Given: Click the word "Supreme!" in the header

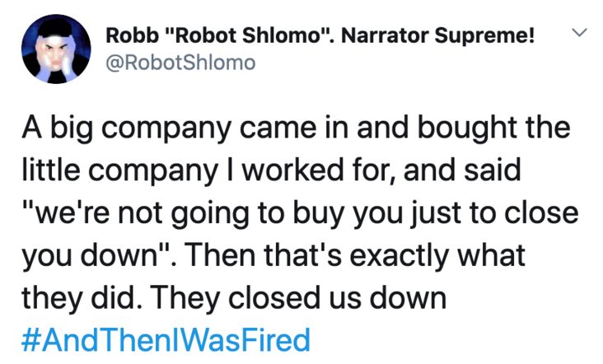Looking at the screenshot, I should 485,37.
